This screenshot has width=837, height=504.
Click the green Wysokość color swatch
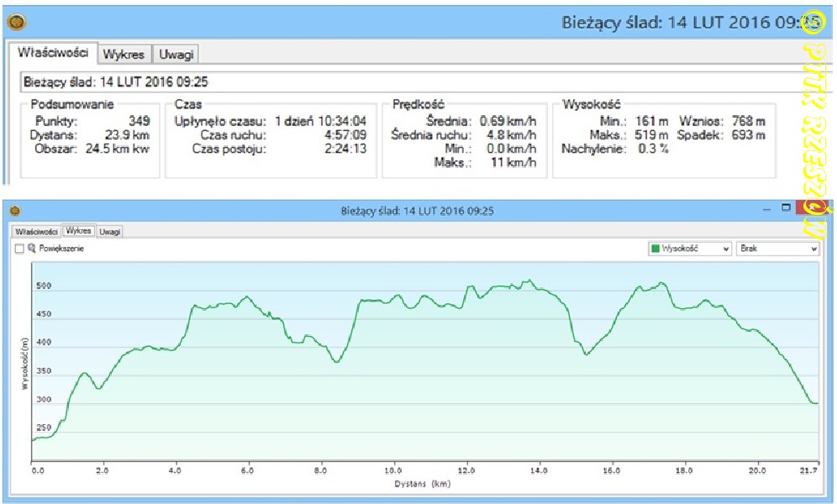[x=655, y=249]
